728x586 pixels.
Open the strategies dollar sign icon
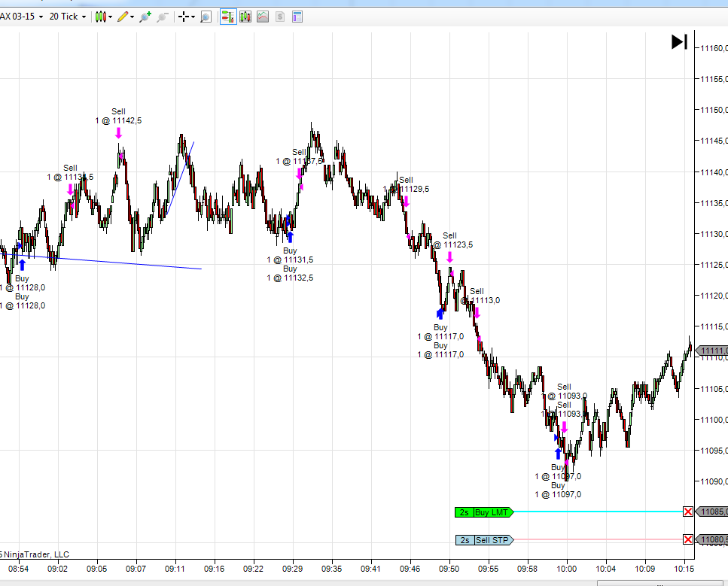[280, 17]
